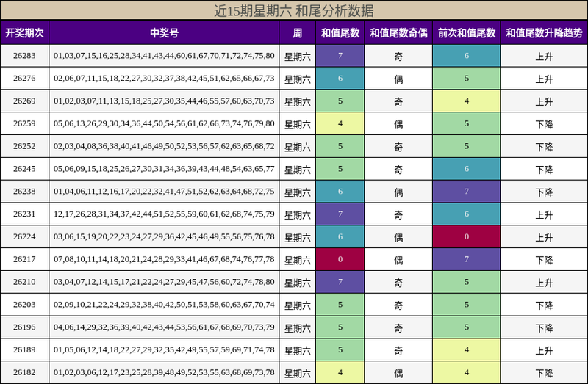This screenshot has height=384, width=588.
Task: Click the table title 近15期星期六 和尾分析数据
Action: 293,10
